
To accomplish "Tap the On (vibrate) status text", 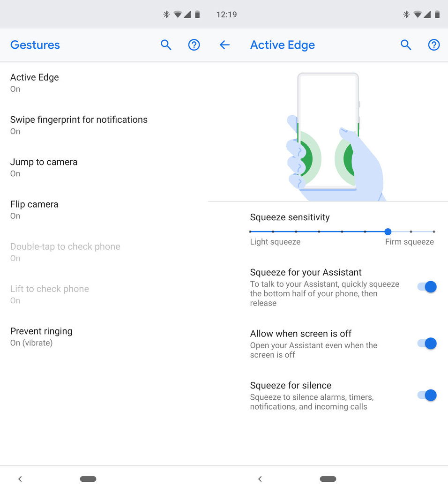I will (x=31, y=343).
